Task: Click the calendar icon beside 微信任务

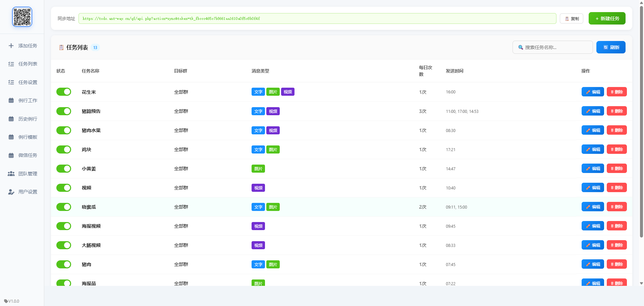Action: [11, 155]
